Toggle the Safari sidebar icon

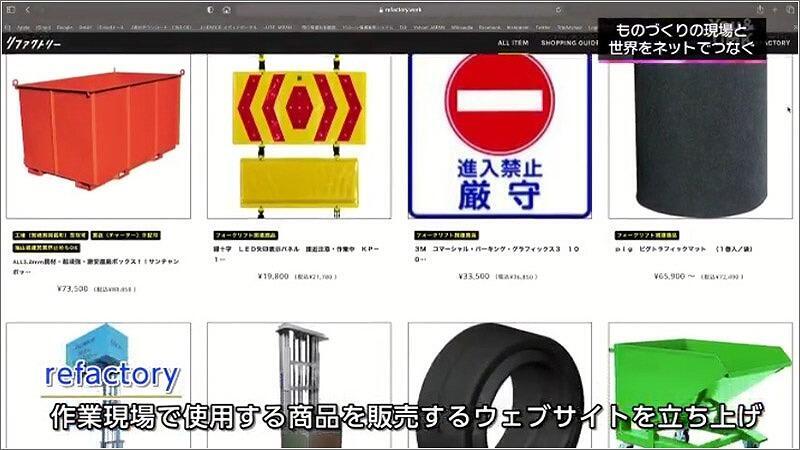(11, 10)
